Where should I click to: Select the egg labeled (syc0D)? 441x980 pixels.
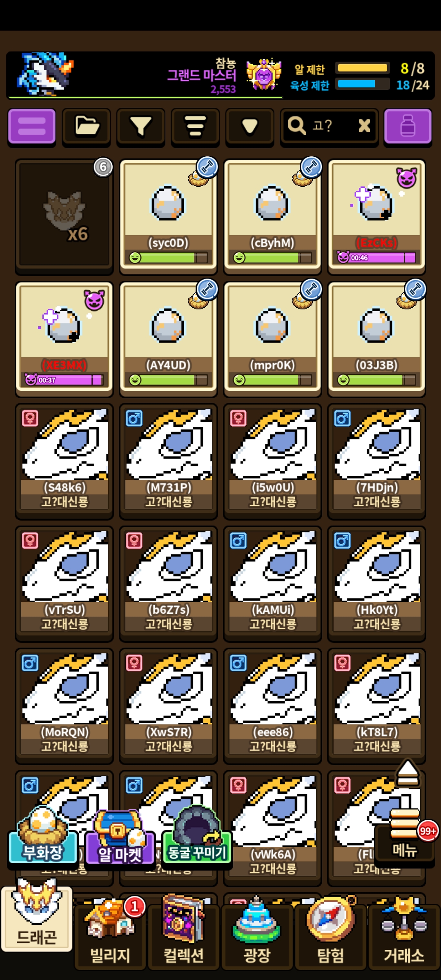click(x=168, y=214)
